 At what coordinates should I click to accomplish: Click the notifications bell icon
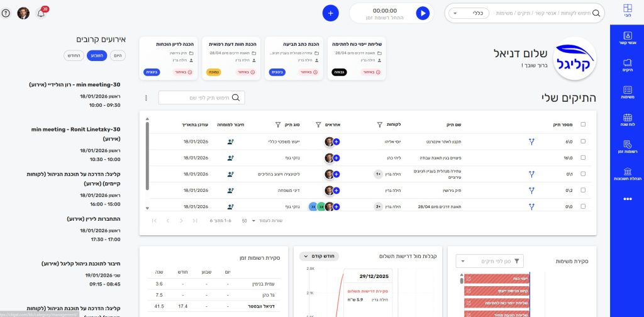[x=41, y=13]
